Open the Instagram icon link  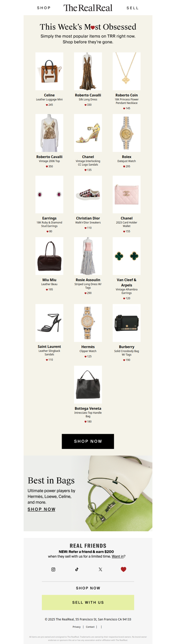tap(53, 569)
